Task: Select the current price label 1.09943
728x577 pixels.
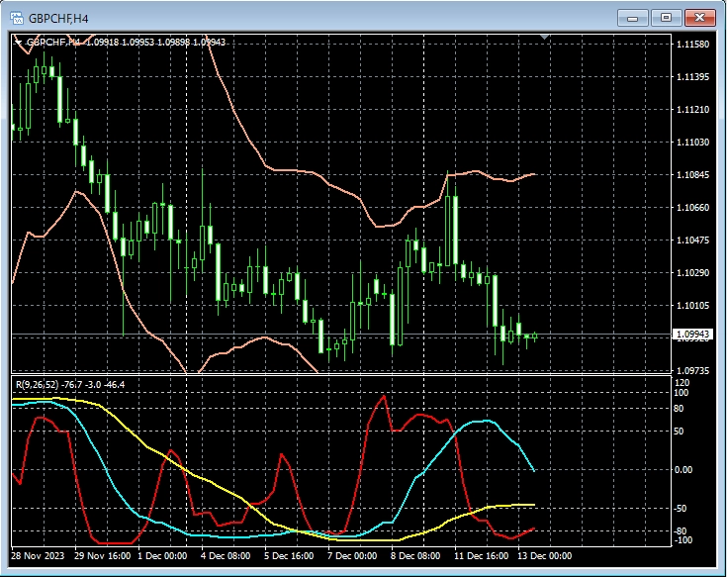Action: pyautogui.click(x=690, y=335)
